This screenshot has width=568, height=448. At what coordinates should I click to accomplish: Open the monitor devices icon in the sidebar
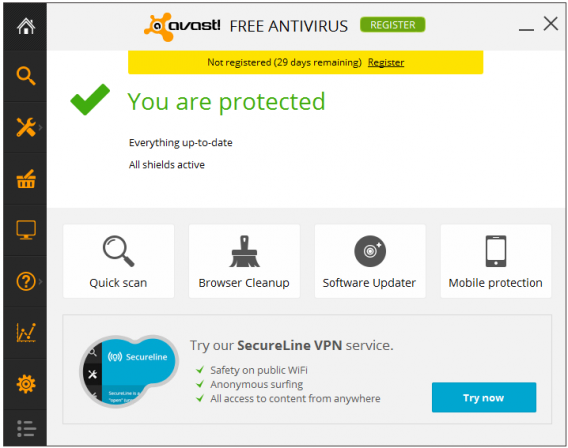point(26,230)
